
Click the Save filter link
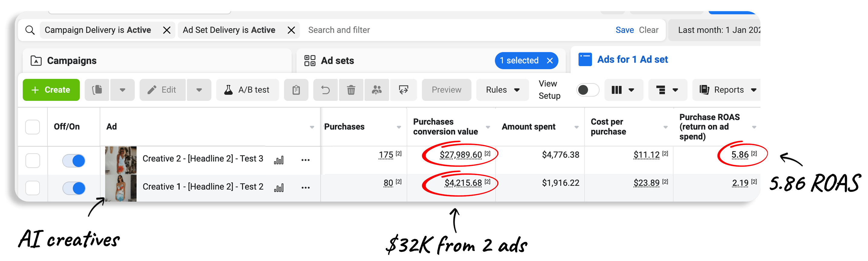click(624, 30)
